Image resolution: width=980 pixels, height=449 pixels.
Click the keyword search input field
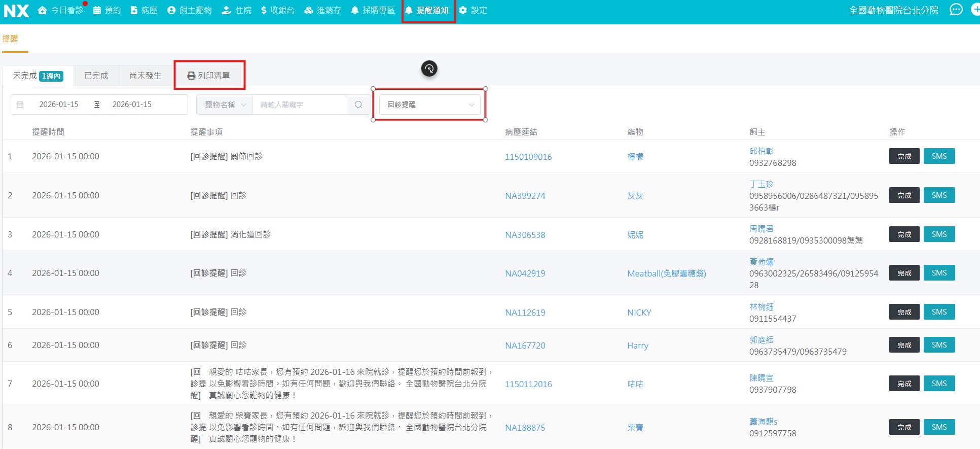[299, 105]
